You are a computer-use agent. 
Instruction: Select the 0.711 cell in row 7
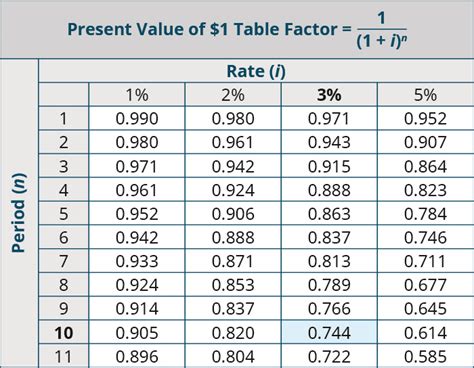(x=426, y=261)
